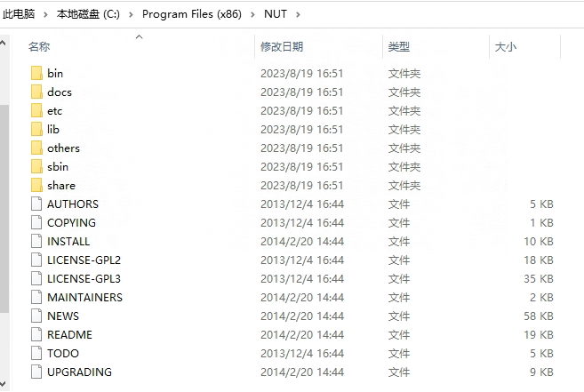Sort by the 名称 column header
This screenshot has width=584, height=392.
tap(39, 46)
